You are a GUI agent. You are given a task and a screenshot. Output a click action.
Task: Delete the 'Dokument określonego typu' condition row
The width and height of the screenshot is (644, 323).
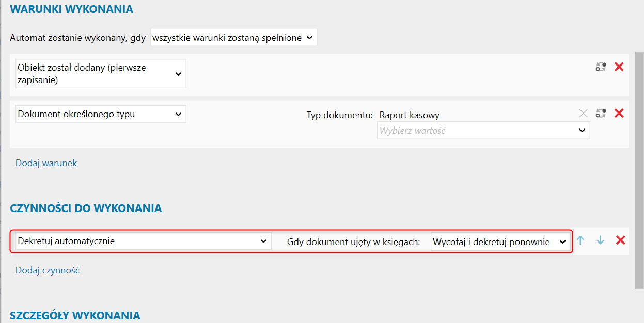click(x=619, y=113)
